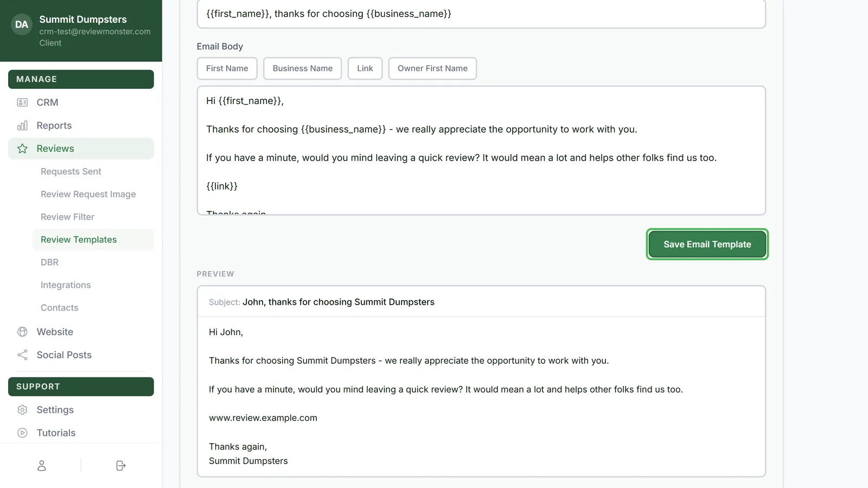Click www.review.example.com in the preview
Image resolution: width=868 pixels, height=488 pixels.
coord(263,418)
